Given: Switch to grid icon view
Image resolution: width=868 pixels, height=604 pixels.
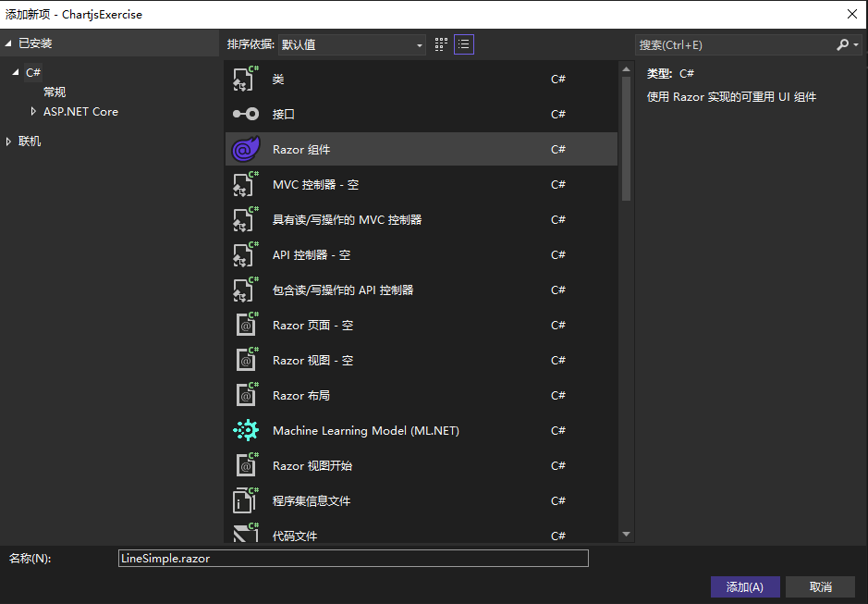Looking at the screenshot, I should click(x=441, y=45).
